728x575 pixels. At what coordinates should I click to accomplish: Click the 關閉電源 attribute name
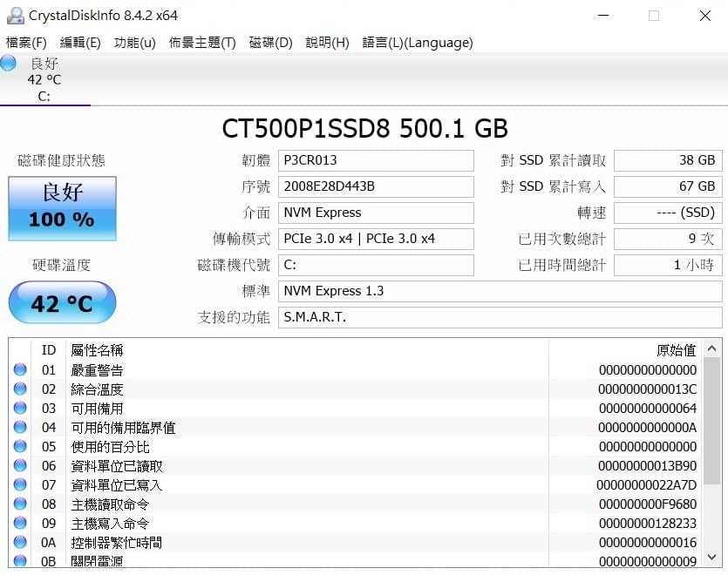click(x=97, y=560)
